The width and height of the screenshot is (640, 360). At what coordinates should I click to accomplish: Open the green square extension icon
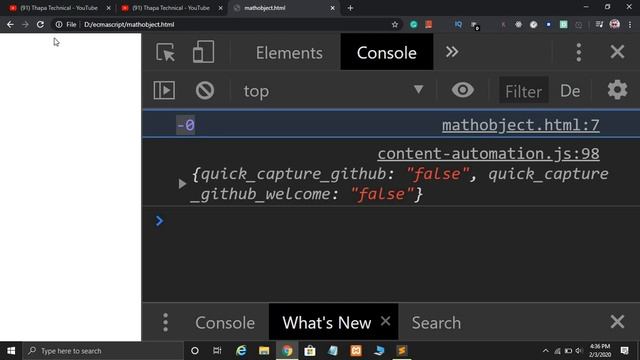coord(564,24)
